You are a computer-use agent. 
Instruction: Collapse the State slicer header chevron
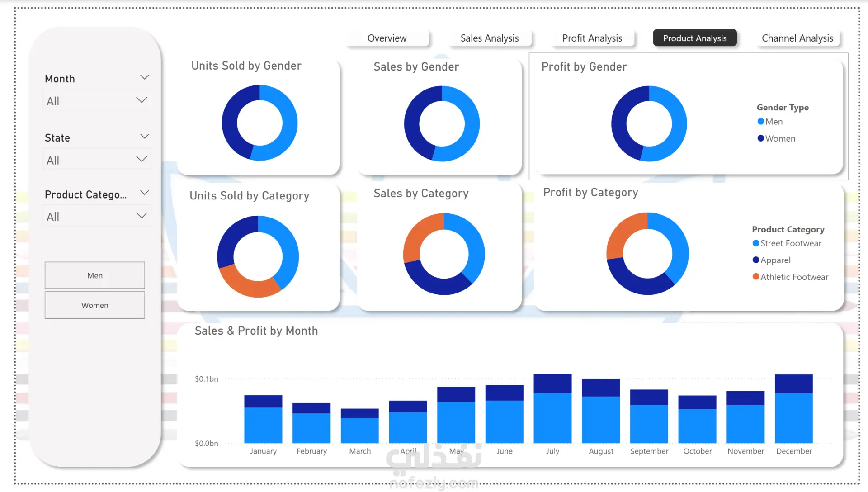tap(145, 136)
